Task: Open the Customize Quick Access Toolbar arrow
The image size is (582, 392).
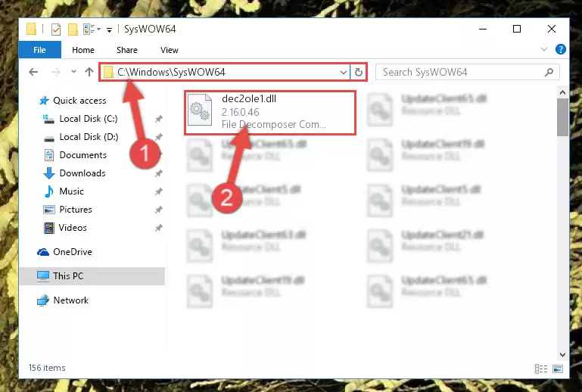Action: coord(109,30)
